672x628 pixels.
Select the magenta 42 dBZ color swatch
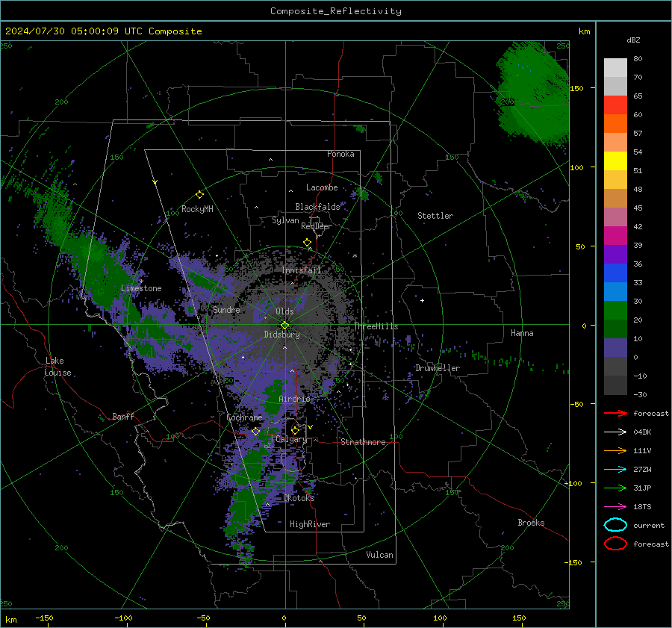[x=615, y=235]
